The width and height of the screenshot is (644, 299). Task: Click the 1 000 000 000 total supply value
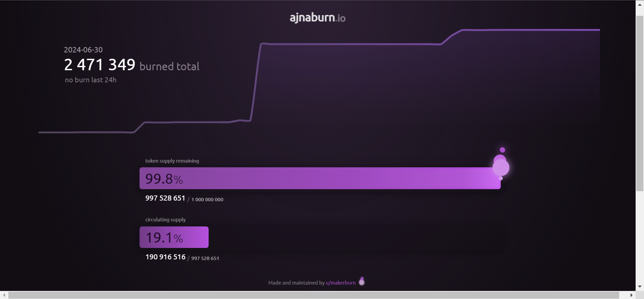(207, 200)
